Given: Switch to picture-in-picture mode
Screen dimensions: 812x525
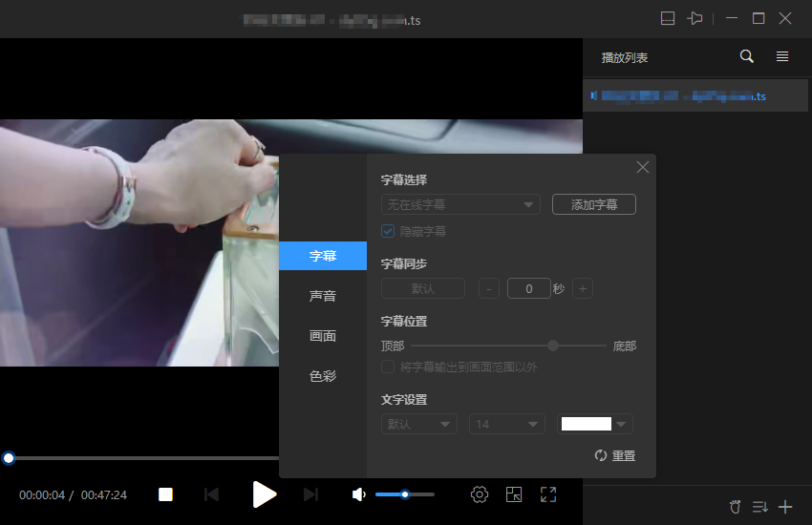Looking at the screenshot, I should coord(514,494).
